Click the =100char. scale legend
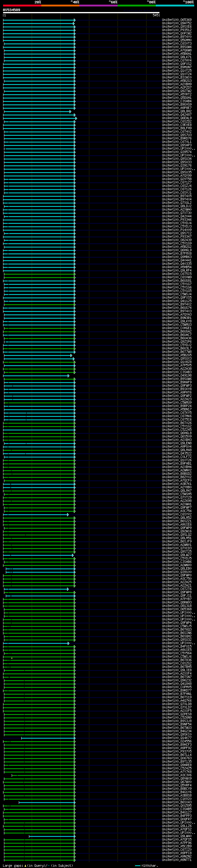The width and height of the screenshot is (197, 868). tap(147, 865)
